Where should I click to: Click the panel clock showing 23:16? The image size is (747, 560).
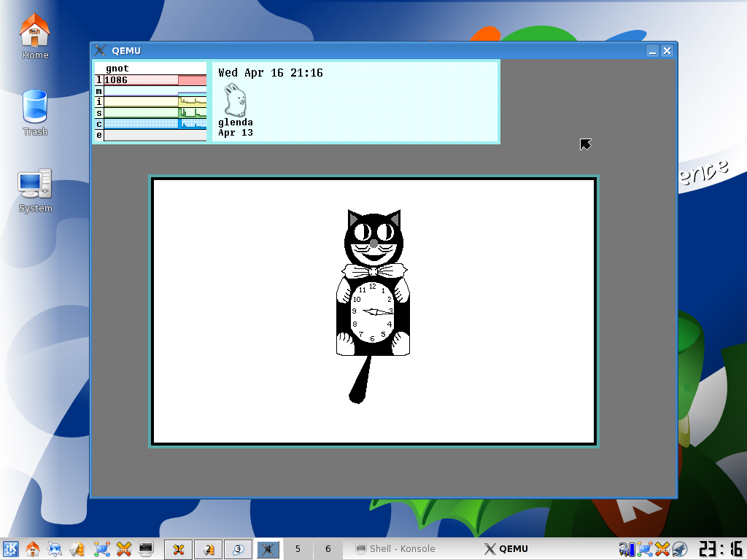(720, 549)
